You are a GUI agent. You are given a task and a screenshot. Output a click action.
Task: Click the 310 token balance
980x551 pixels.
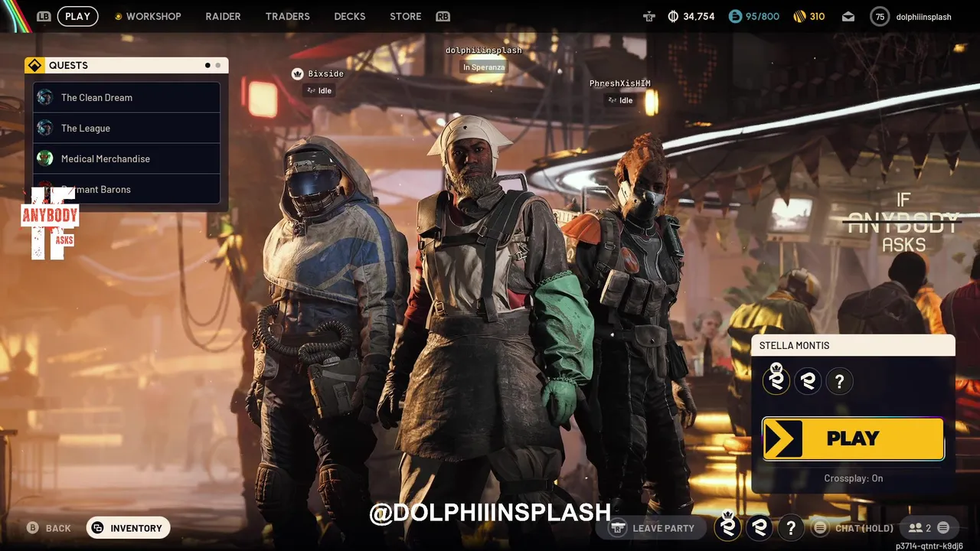(x=817, y=16)
